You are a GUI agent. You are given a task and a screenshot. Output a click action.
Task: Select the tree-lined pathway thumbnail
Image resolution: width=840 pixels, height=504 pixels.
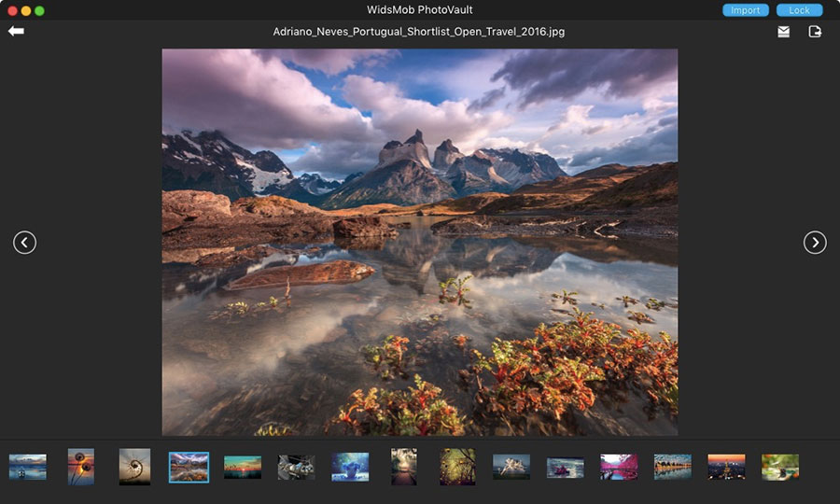(x=404, y=467)
